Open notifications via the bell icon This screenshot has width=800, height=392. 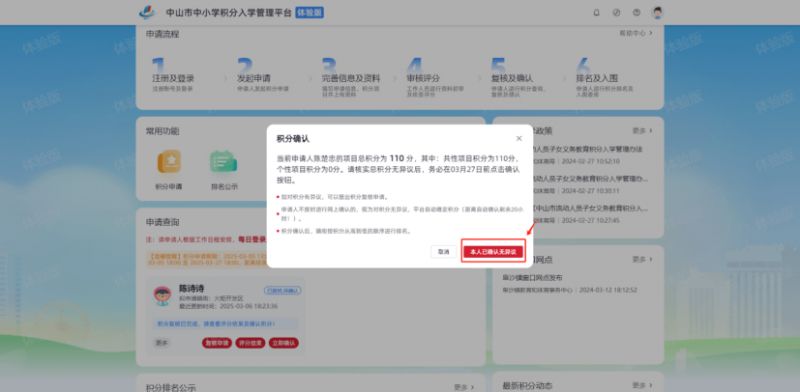pyautogui.click(x=596, y=13)
